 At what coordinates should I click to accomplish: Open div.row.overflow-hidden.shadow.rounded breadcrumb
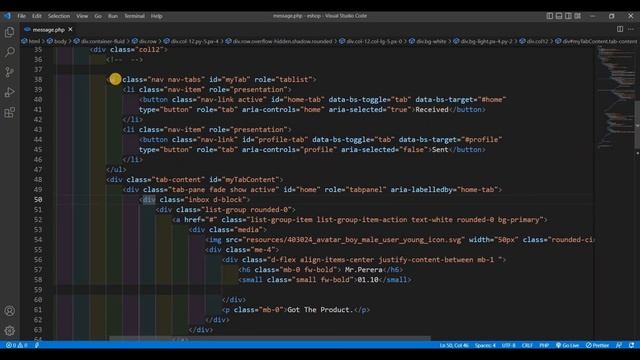click(279, 41)
